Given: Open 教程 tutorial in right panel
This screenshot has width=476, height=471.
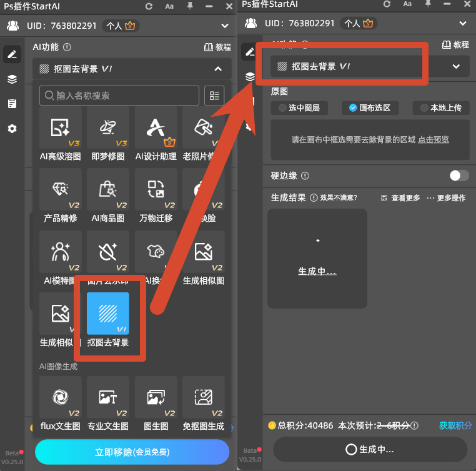Looking at the screenshot, I should click(x=455, y=45).
